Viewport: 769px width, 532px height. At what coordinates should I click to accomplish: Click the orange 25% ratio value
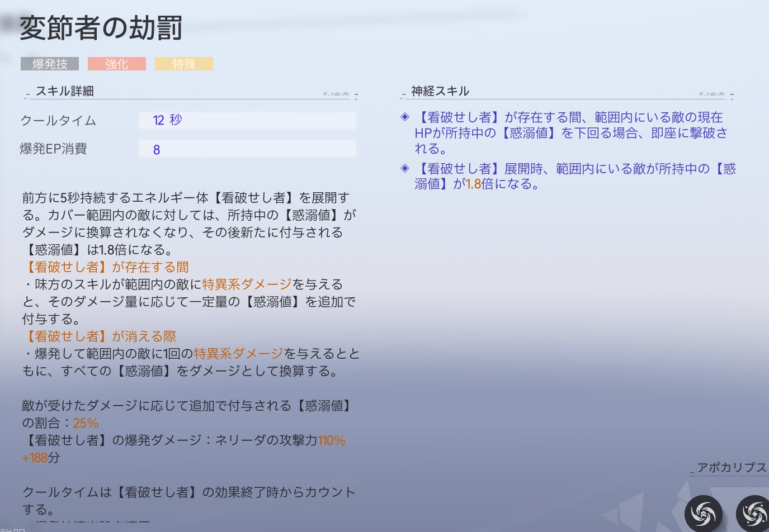pyautogui.click(x=86, y=423)
